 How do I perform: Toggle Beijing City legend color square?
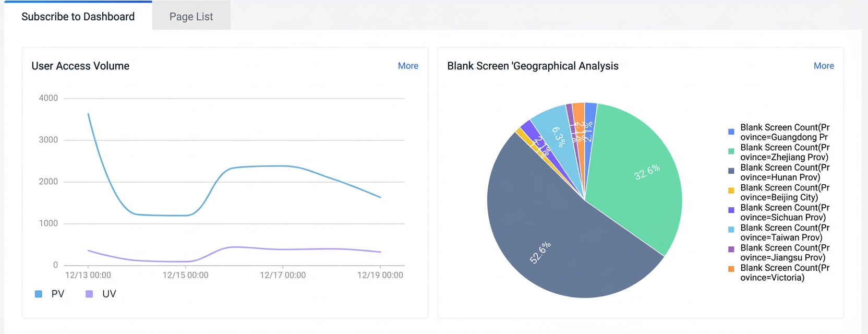(x=731, y=190)
